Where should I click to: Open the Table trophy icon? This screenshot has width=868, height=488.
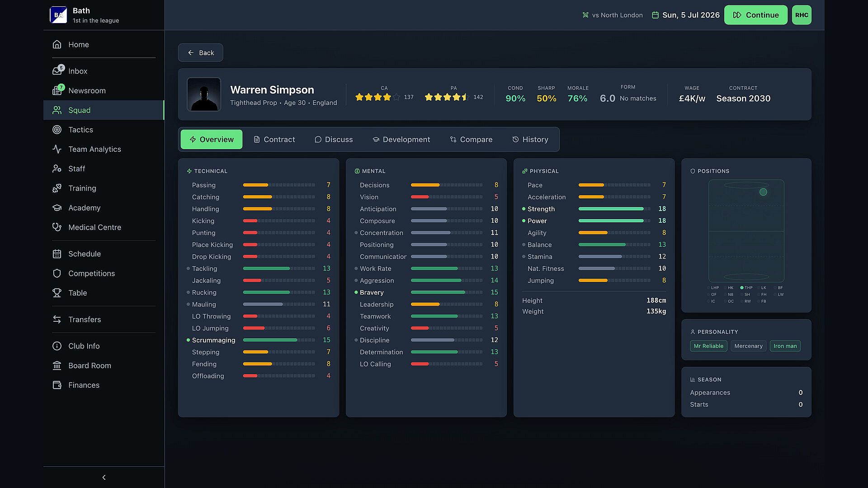[57, 293]
